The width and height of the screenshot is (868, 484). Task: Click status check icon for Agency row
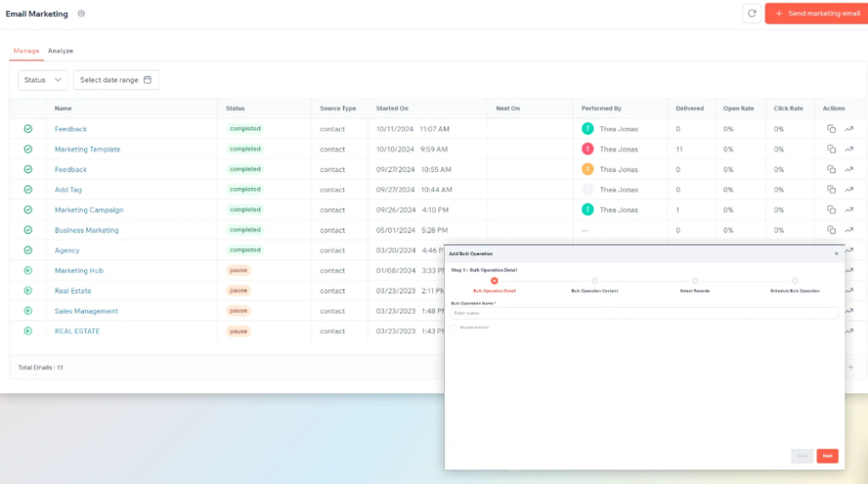click(x=28, y=250)
